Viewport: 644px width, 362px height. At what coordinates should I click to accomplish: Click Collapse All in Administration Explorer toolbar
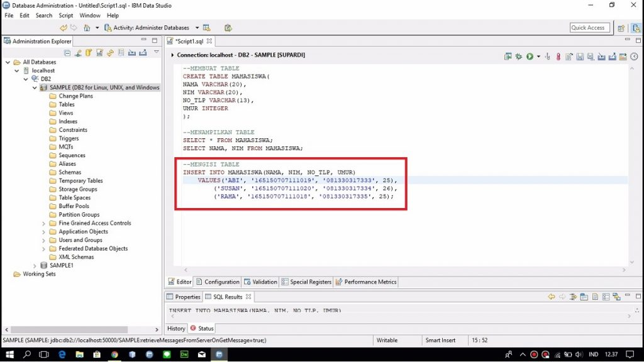tap(68, 53)
